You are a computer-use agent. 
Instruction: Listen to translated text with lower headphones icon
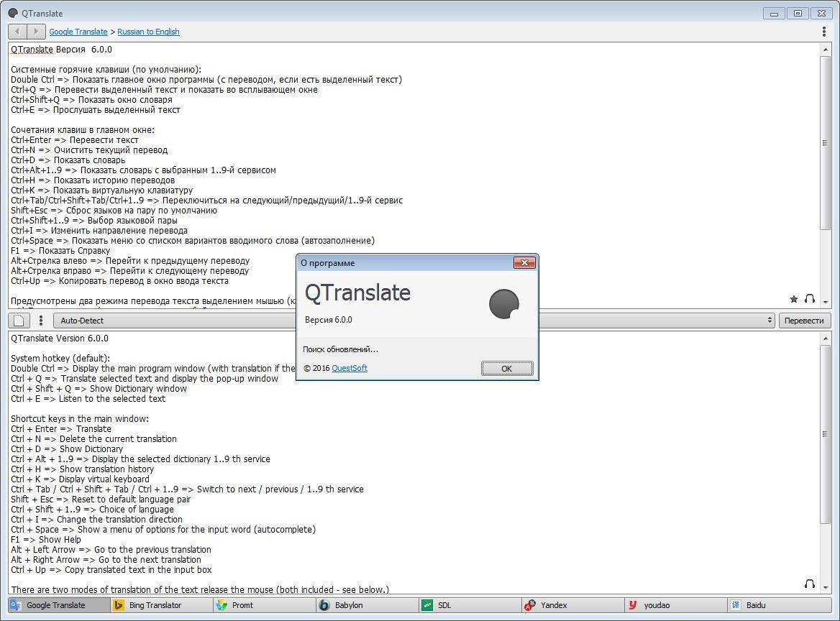point(810,584)
